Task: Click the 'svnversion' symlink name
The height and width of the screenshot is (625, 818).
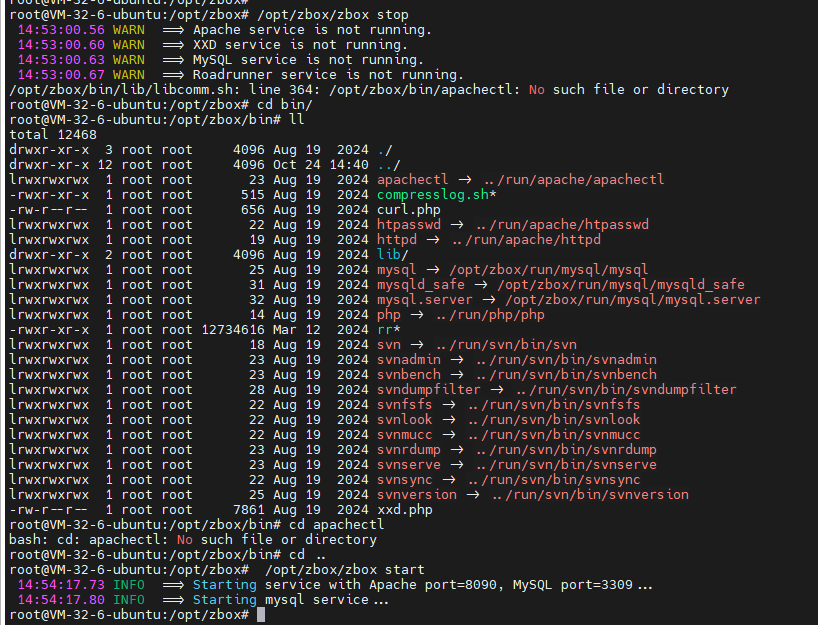Action: pyautogui.click(x=417, y=495)
